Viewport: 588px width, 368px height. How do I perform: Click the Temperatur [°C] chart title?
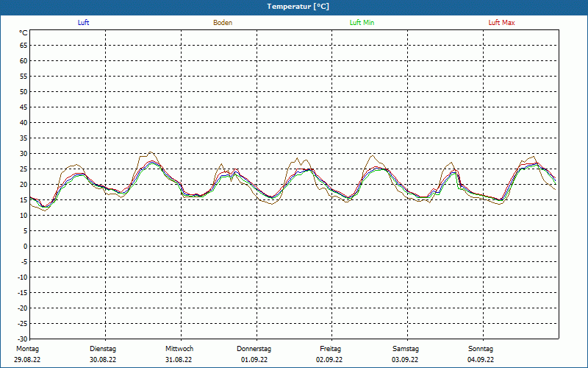298,7
